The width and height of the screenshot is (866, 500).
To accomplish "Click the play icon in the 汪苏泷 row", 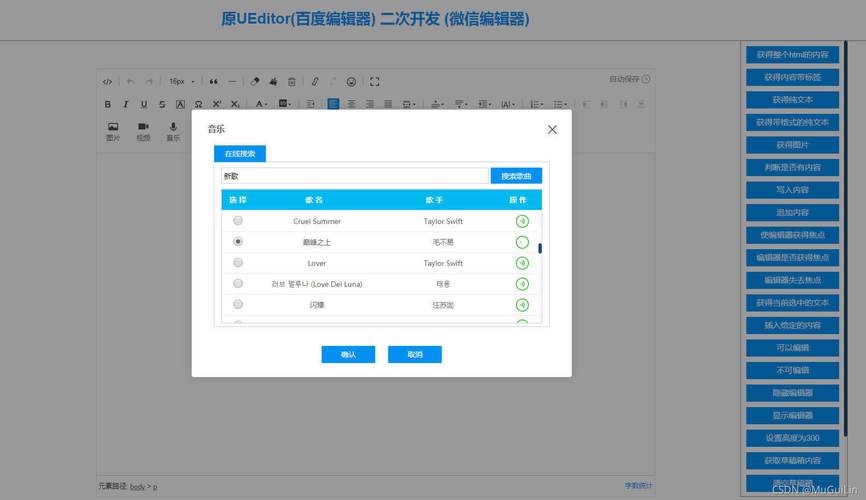I will (522, 305).
